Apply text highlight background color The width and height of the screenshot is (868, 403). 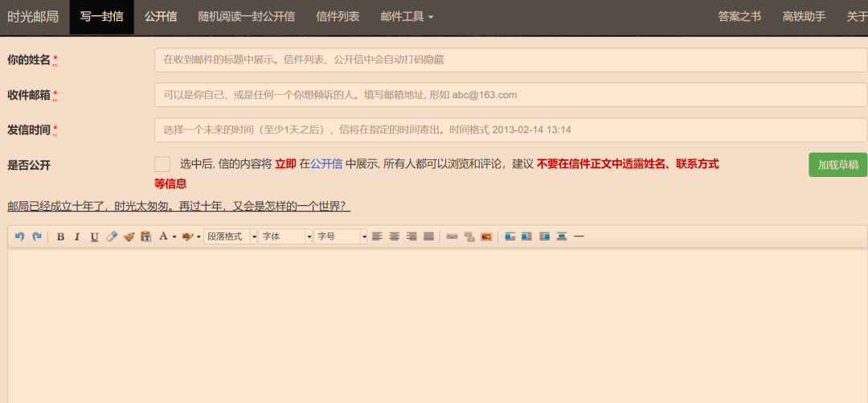coord(187,236)
